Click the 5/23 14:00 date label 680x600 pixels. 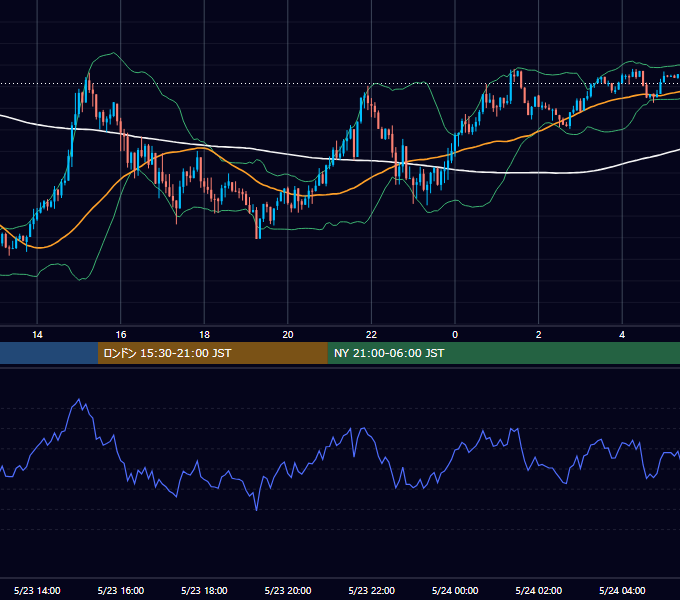[x=37, y=590]
